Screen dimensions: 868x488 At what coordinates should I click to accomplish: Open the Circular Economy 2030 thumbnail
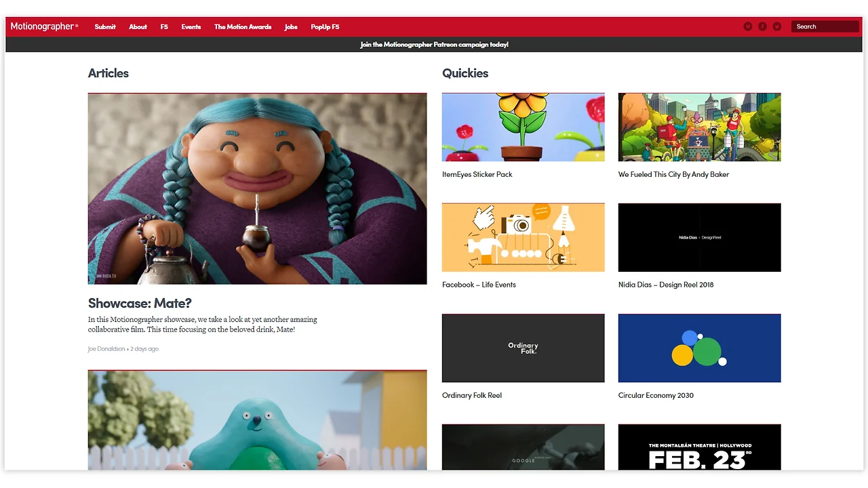tap(700, 348)
